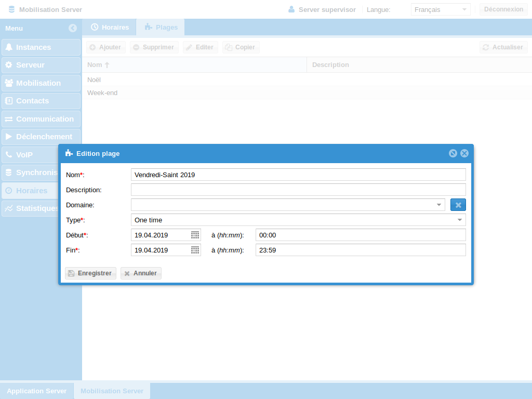Select the Week-end row

(x=307, y=92)
